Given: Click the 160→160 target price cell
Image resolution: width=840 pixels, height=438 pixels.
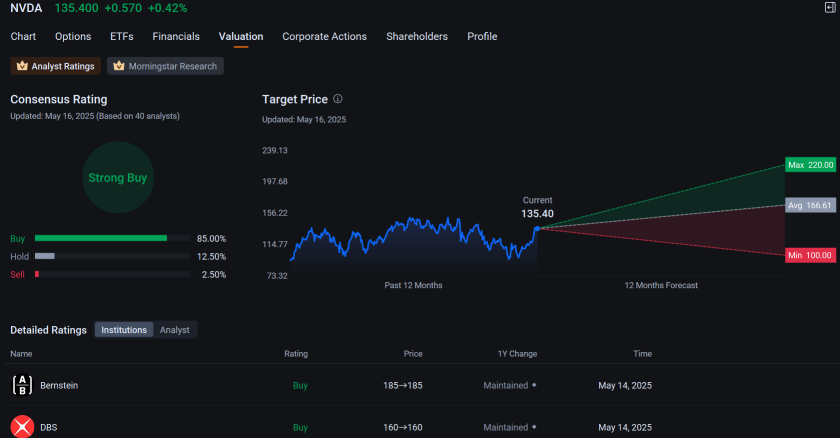Looking at the screenshot, I should 403,427.
